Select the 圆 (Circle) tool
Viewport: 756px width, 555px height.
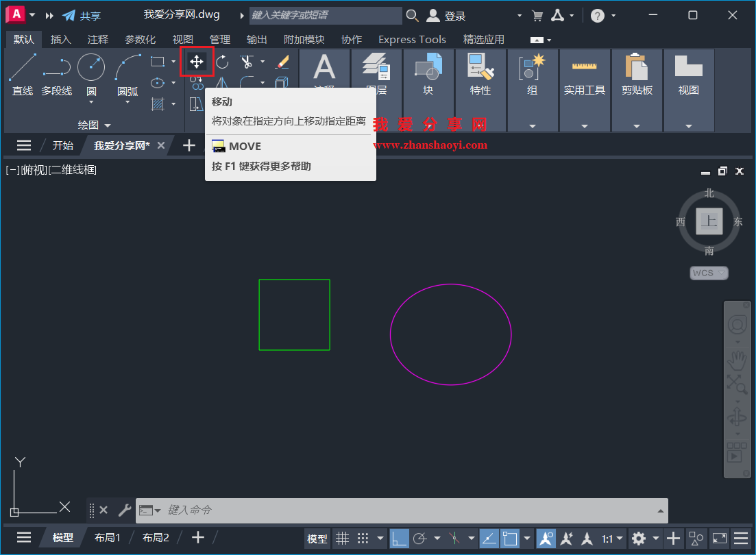coord(91,74)
